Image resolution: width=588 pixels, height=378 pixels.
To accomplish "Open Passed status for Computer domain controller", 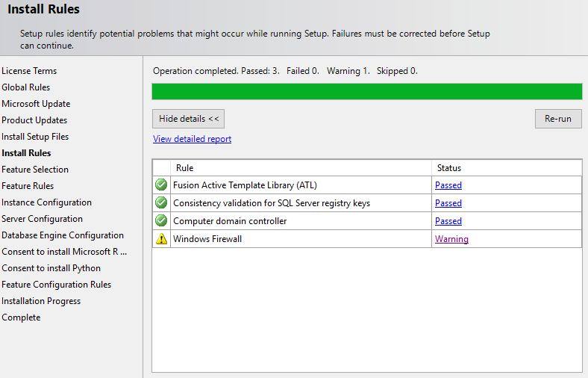I will coord(448,221).
